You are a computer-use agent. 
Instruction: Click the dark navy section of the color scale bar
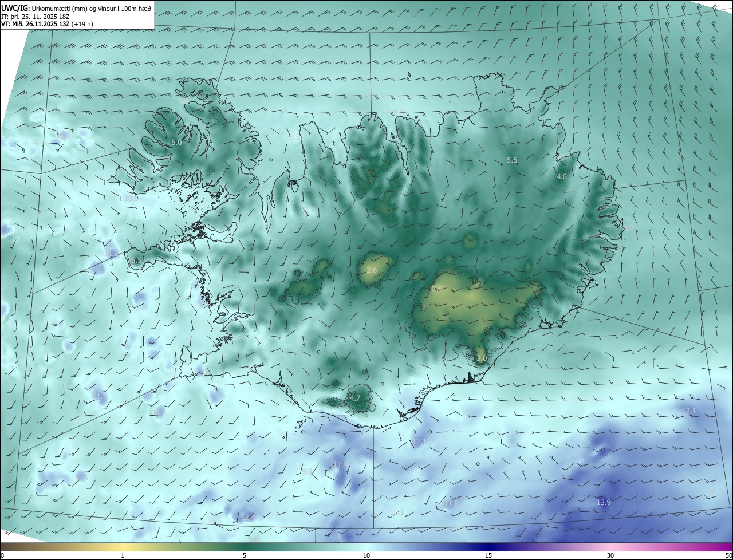(488, 547)
